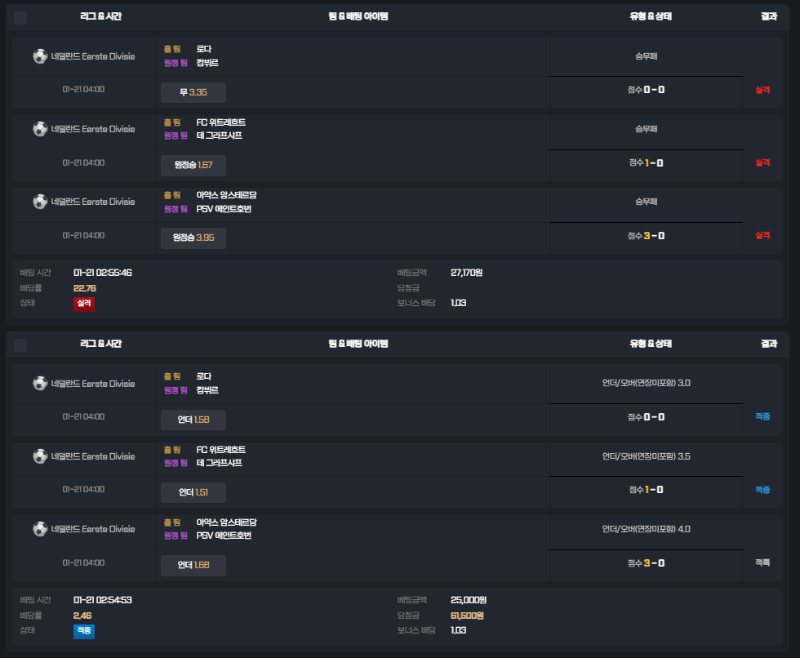Screen dimensions: 800x658
Task: Click 리그 & 시간 header of first slip
Action: coord(101,16)
